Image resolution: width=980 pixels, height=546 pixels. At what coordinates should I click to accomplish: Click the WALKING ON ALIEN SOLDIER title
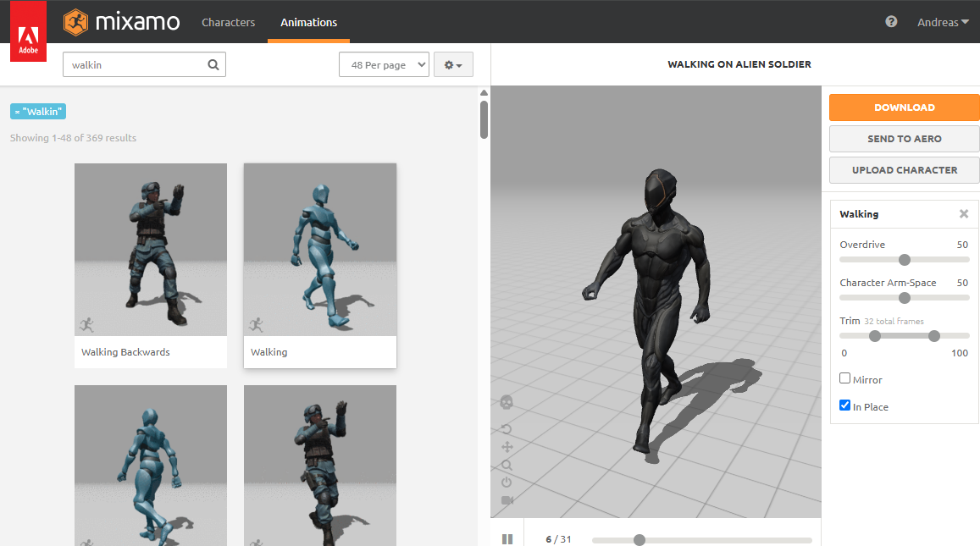(x=739, y=64)
